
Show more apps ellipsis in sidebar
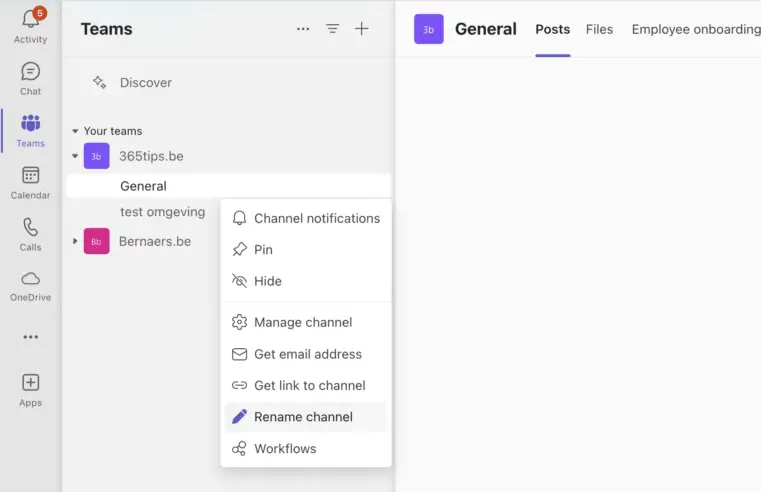click(x=31, y=337)
